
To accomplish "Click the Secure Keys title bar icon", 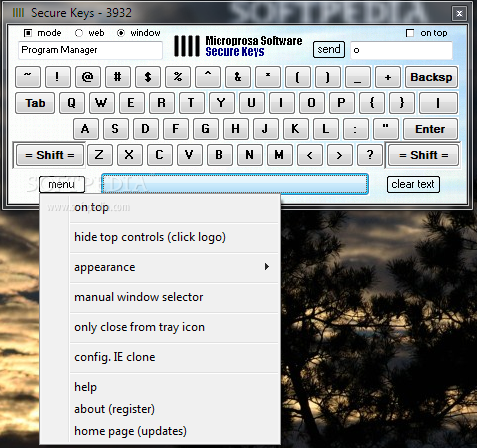I will 18,13.
